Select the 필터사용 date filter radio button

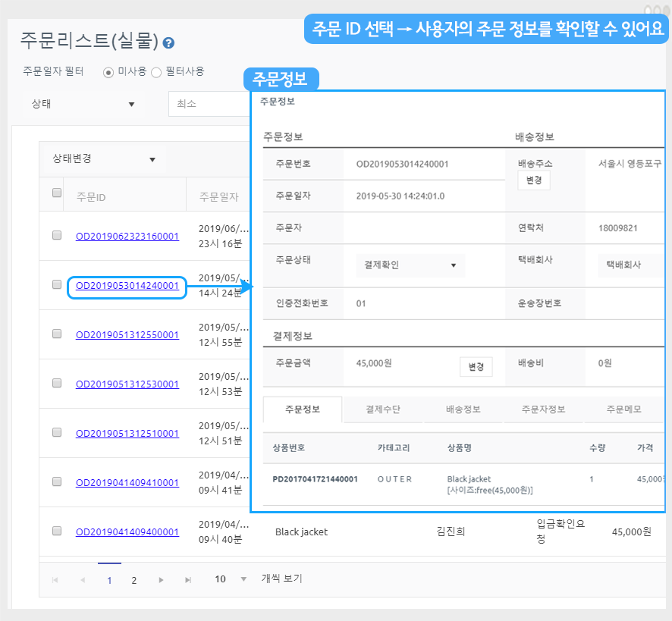(x=156, y=72)
